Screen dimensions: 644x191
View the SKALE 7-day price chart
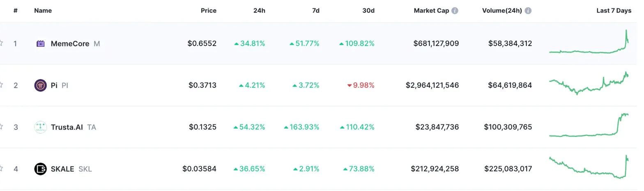(x=589, y=167)
